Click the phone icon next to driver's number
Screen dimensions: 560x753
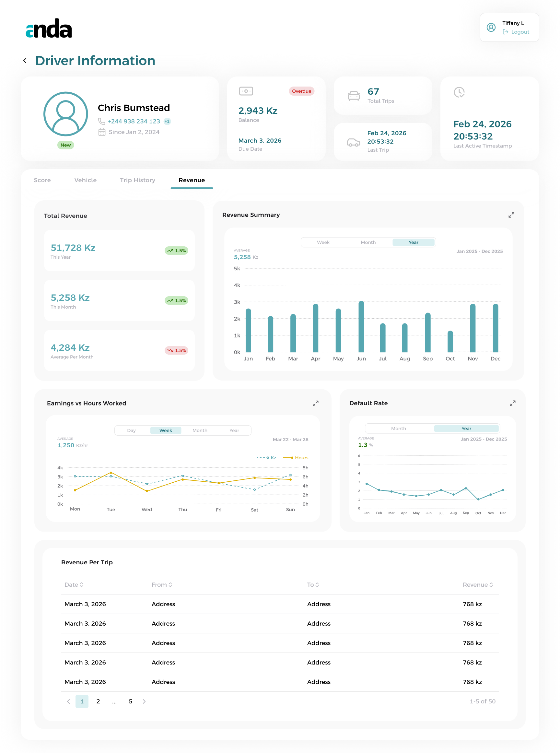pyautogui.click(x=101, y=121)
